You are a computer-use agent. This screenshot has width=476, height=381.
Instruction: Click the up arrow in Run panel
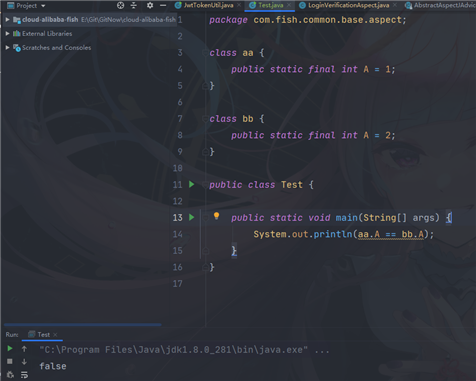(x=24, y=349)
